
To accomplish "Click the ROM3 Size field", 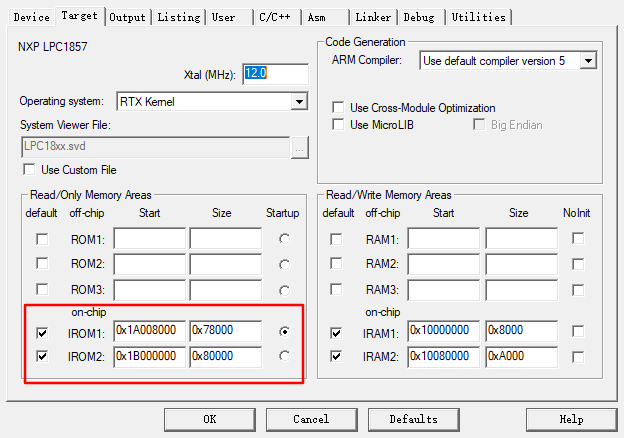I will 226,290.
